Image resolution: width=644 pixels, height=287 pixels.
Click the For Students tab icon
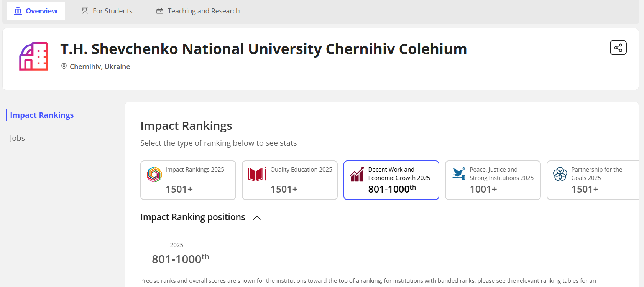point(85,11)
